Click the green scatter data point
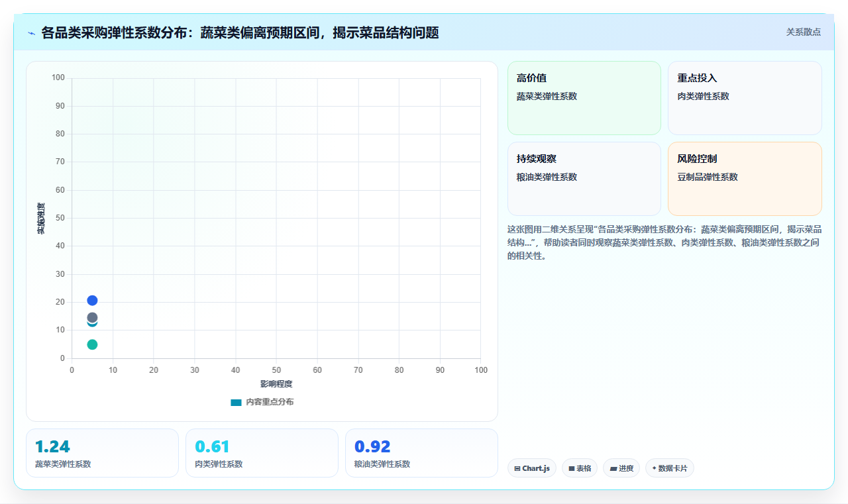The width and height of the screenshot is (848, 504). (92, 344)
